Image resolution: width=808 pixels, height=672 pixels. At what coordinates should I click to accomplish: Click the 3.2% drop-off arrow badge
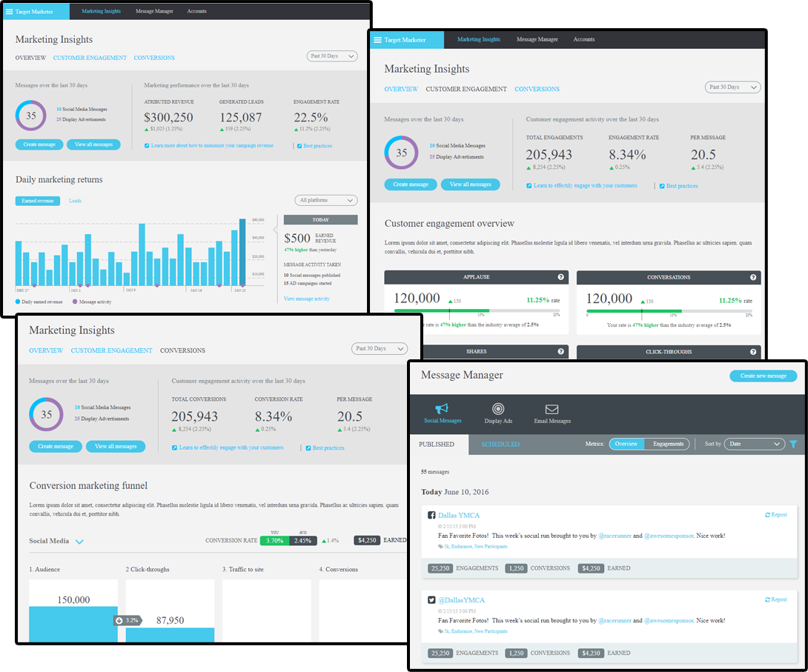[128, 620]
